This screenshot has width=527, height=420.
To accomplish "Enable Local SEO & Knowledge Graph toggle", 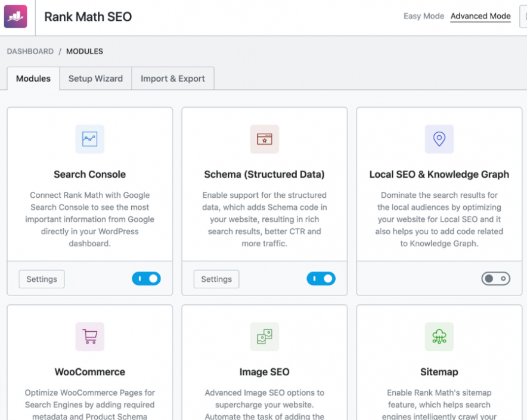I will 495,279.
